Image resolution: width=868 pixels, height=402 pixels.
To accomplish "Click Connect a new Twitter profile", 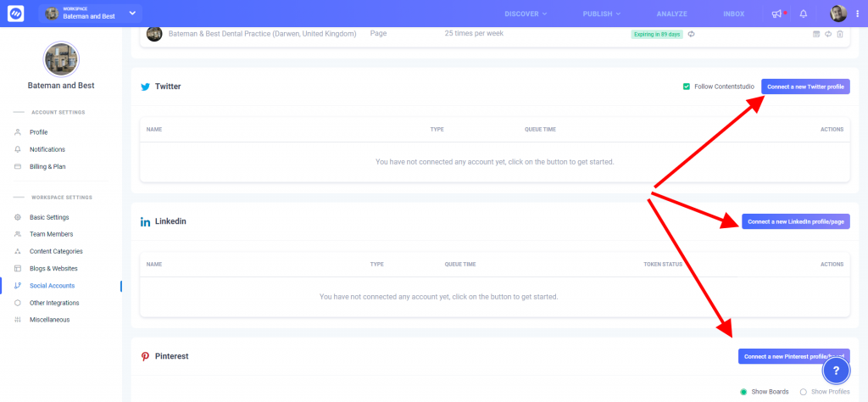I will pyautogui.click(x=805, y=87).
